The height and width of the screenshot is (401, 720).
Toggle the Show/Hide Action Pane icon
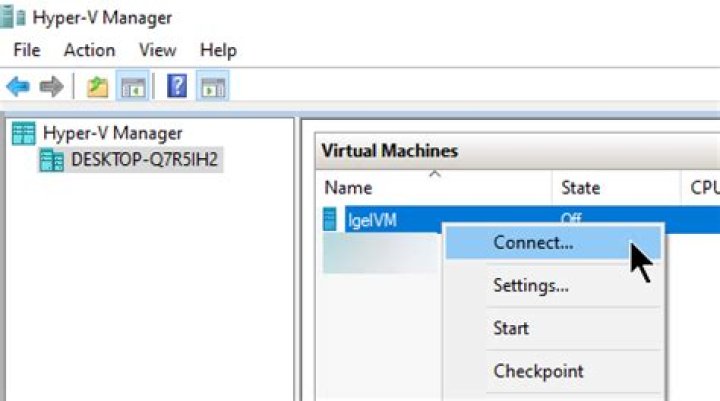pos(213,86)
